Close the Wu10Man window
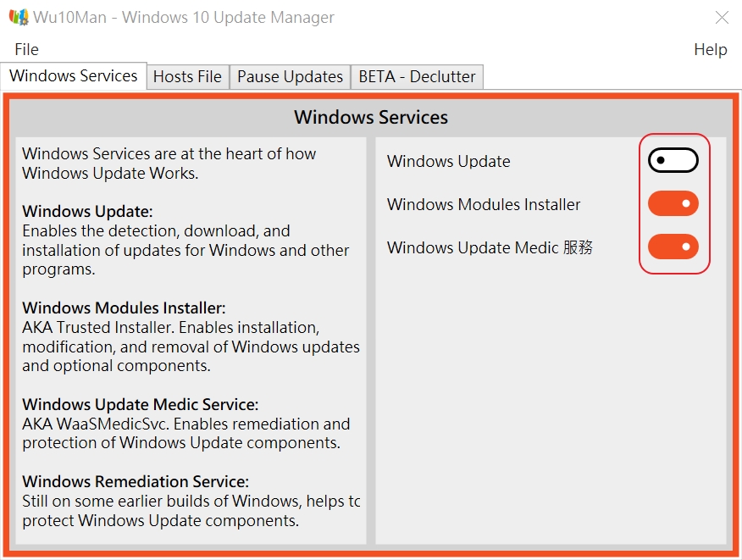The height and width of the screenshot is (560, 742). click(x=722, y=18)
